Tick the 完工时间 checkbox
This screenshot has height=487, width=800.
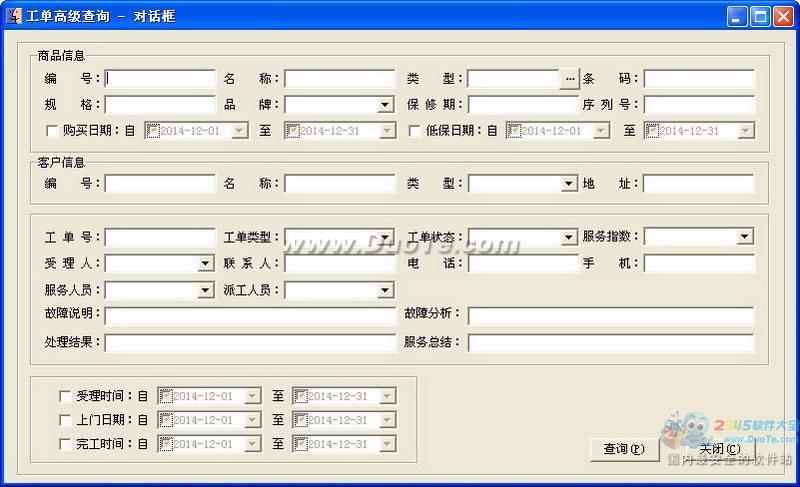pyautogui.click(x=65, y=444)
